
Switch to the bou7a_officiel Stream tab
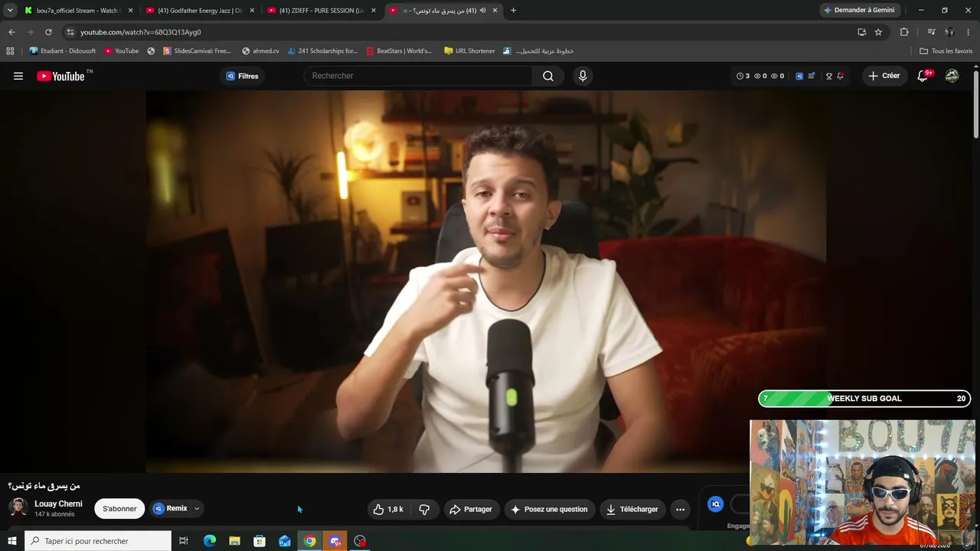point(79,11)
